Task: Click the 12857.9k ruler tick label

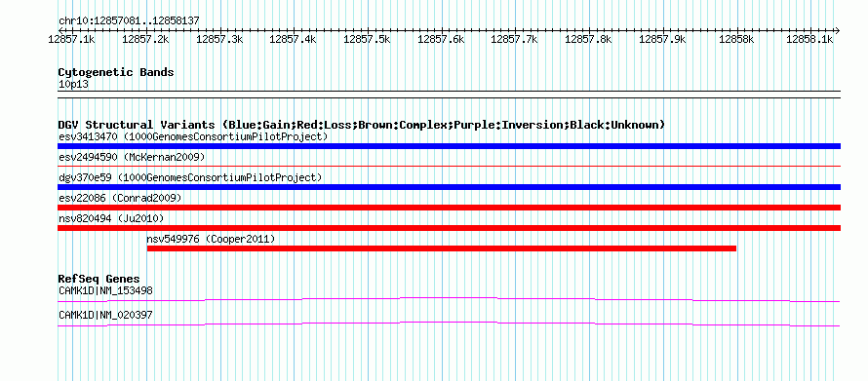Action: point(662,39)
